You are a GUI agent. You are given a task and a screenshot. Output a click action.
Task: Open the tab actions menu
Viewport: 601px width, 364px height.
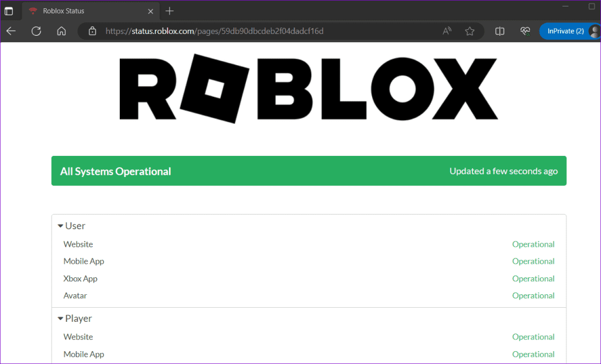click(9, 11)
